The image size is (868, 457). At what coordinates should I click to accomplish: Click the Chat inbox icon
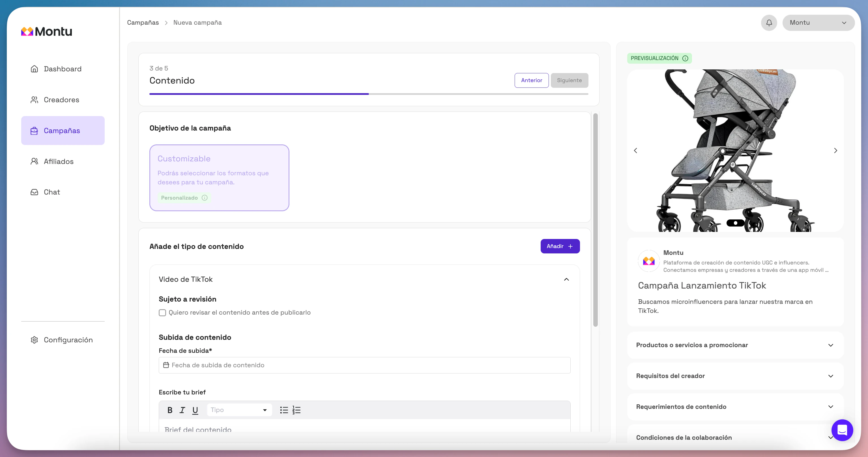34,192
